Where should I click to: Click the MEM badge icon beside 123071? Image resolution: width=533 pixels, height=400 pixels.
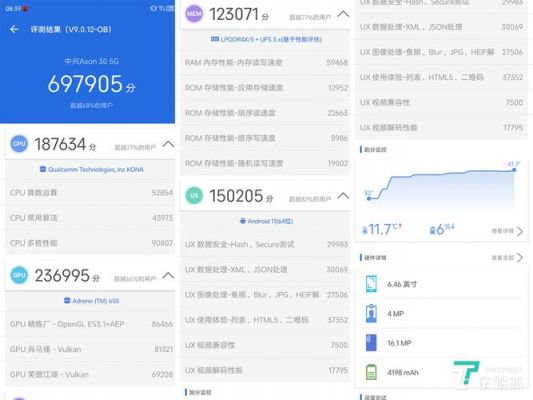click(x=194, y=14)
